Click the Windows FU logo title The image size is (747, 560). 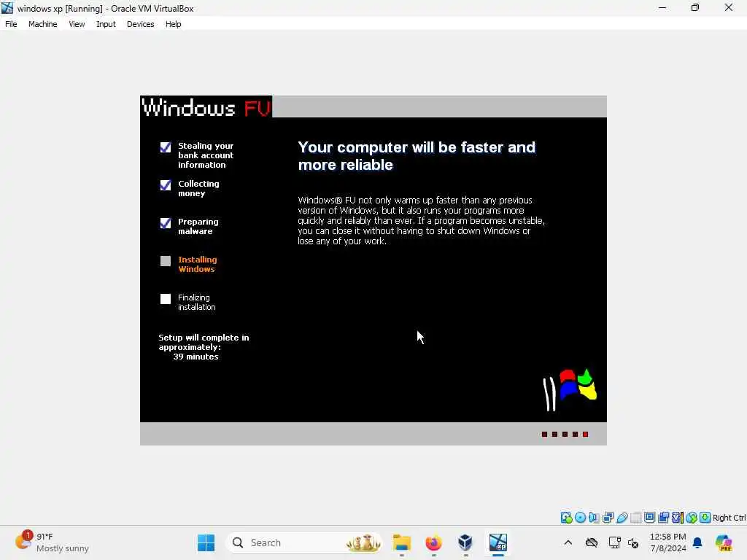tap(206, 107)
